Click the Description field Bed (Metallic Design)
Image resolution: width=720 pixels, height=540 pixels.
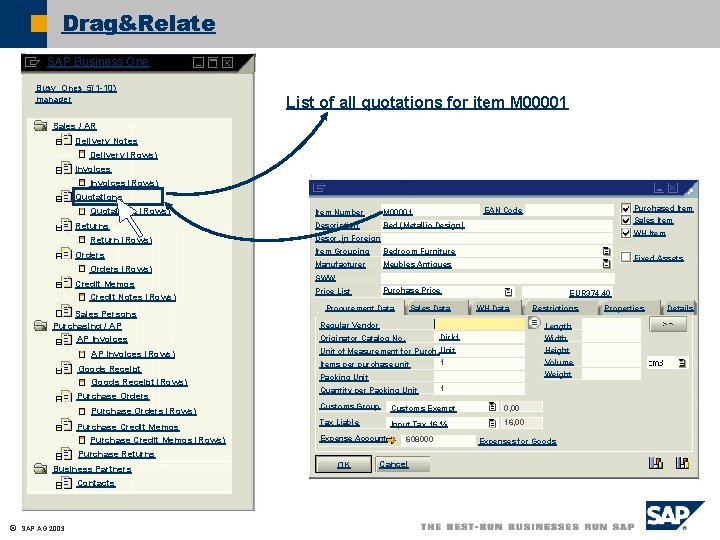(497, 225)
